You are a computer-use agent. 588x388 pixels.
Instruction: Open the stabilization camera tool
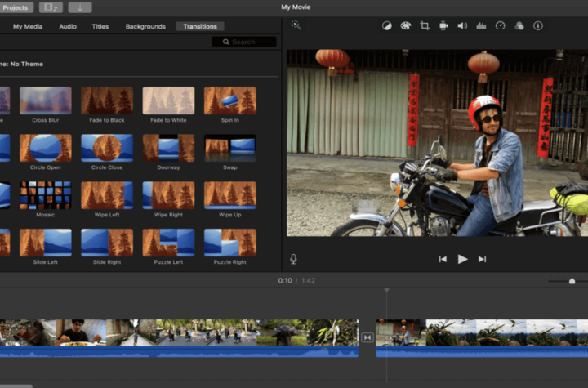pyautogui.click(x=443, y=25)
